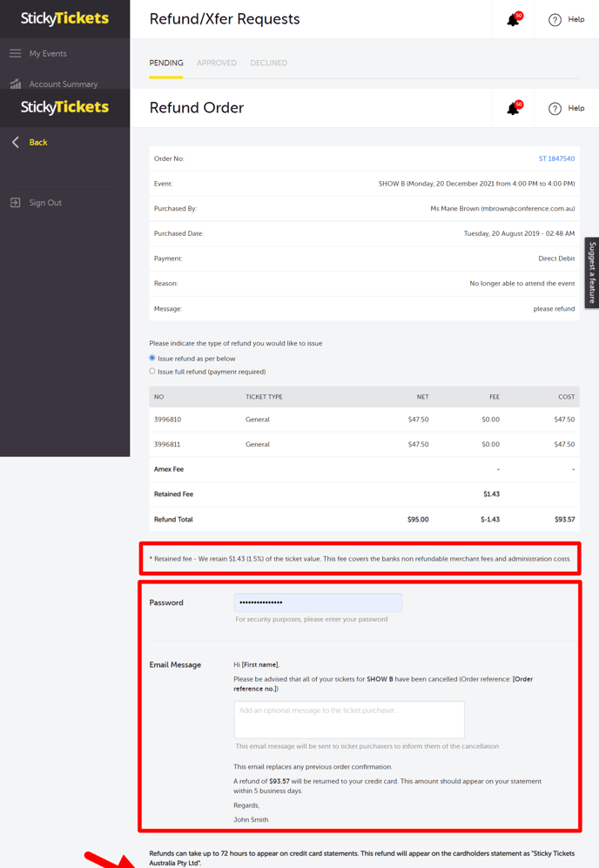Click the Help icon next to Refund Order

555,108
